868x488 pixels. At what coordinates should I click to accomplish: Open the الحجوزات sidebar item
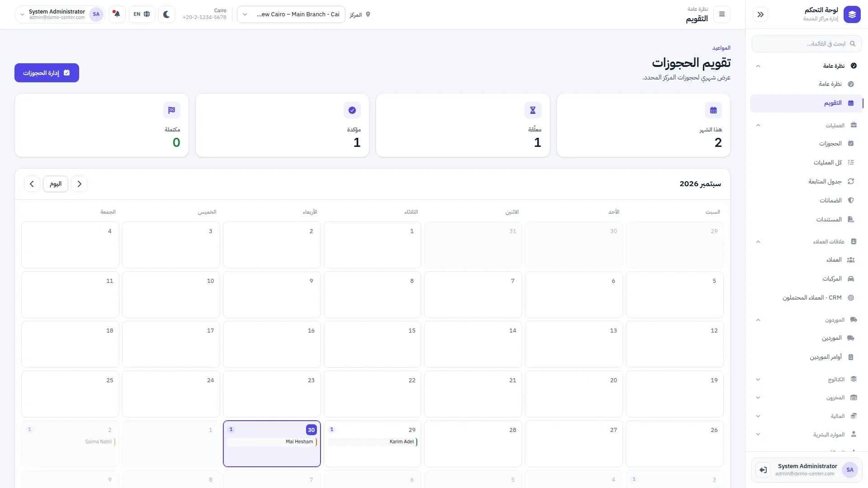coord(807,144)
